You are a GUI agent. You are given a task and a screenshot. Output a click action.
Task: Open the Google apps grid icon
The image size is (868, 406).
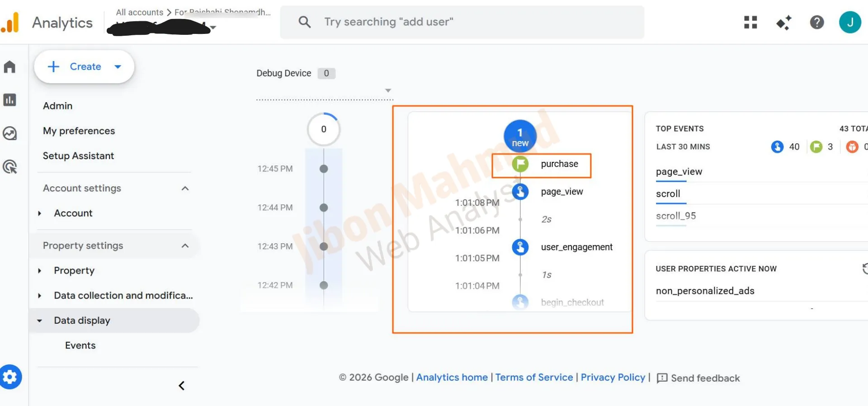coord(750,22)
